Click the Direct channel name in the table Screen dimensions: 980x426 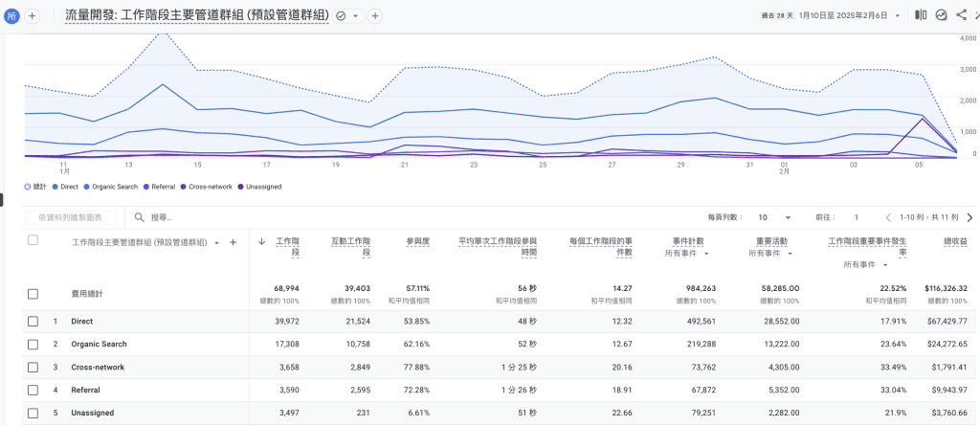tap(82, 322)
